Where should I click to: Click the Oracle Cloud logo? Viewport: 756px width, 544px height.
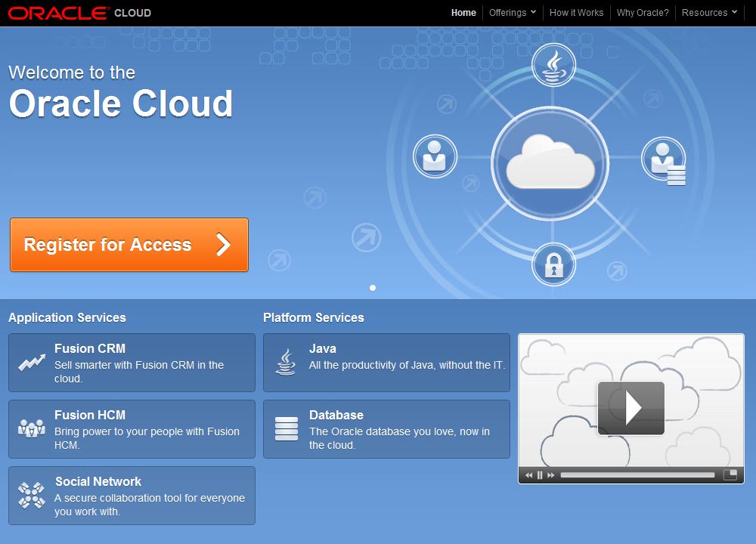pos(79,13)
